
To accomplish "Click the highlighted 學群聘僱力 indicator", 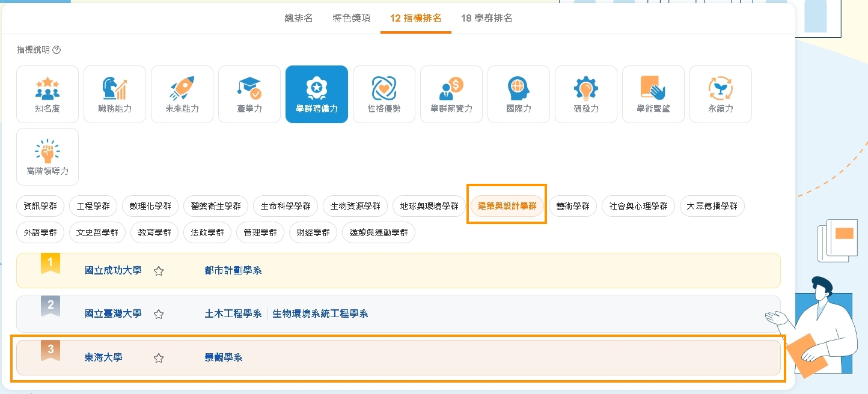I will [x=317, y=94].
